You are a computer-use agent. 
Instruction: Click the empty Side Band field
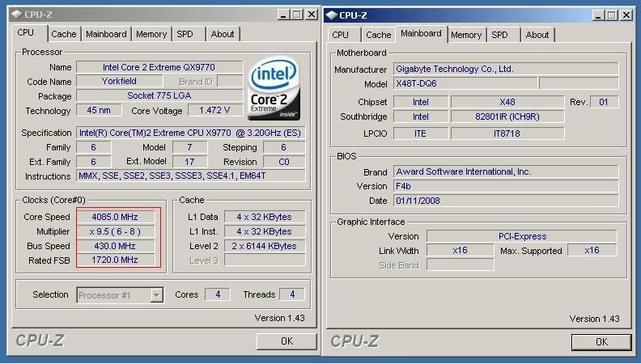[x=461, y=265]
